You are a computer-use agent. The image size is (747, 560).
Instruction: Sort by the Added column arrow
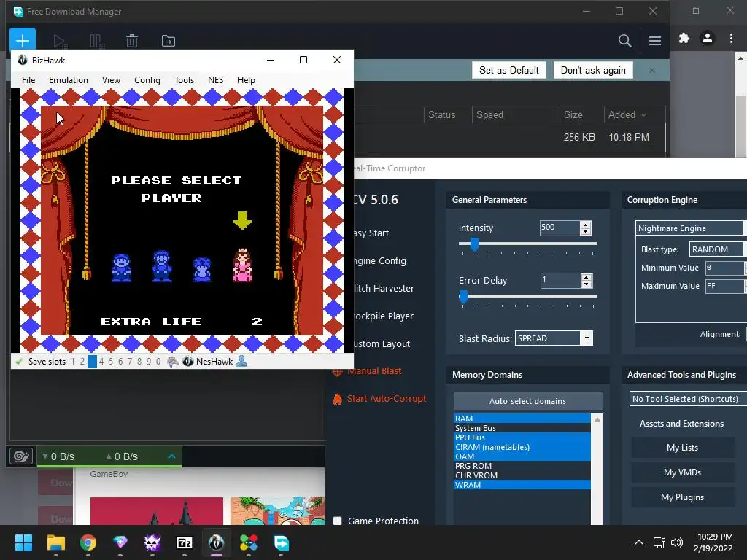(643, 114)
